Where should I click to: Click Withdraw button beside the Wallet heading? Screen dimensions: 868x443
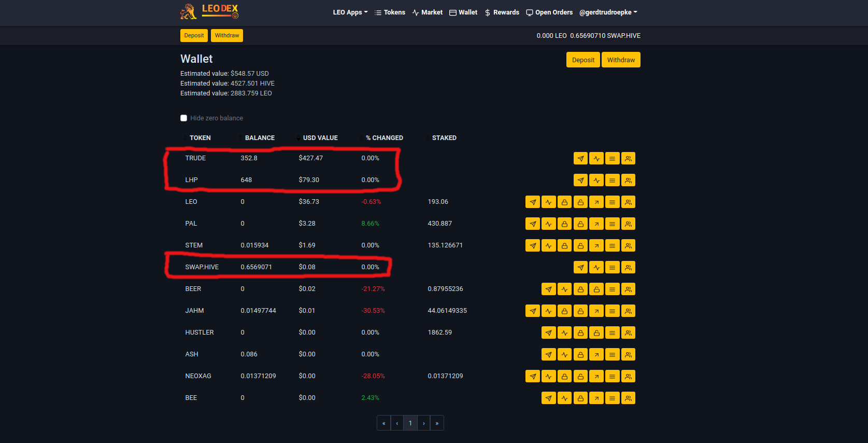tap(621, 60)
